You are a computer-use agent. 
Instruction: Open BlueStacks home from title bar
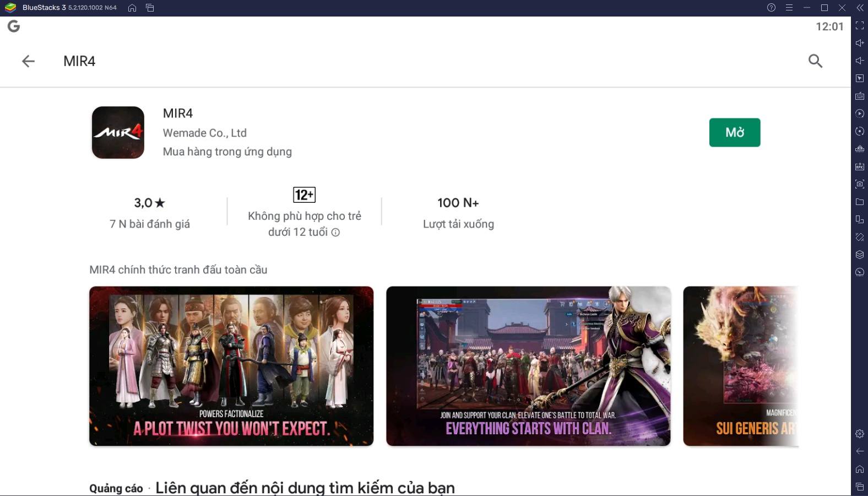132,8
